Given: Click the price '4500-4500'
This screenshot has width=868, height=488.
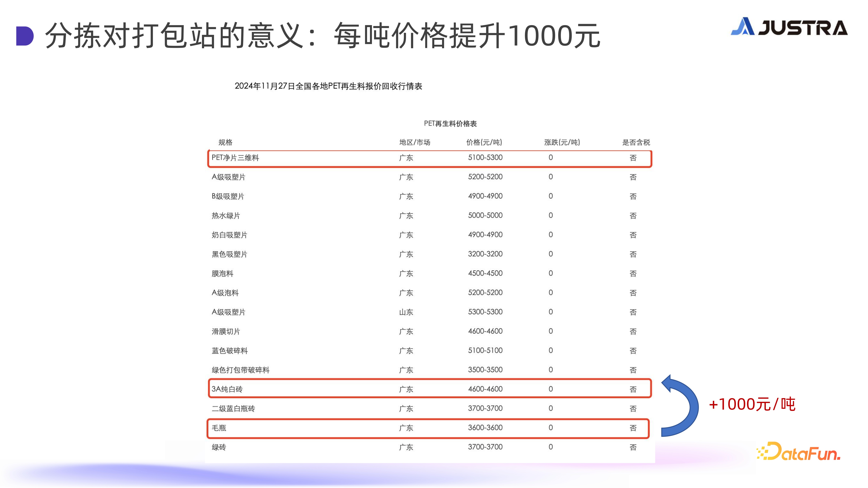Looking at the screenshot, I should coord(485,273).
